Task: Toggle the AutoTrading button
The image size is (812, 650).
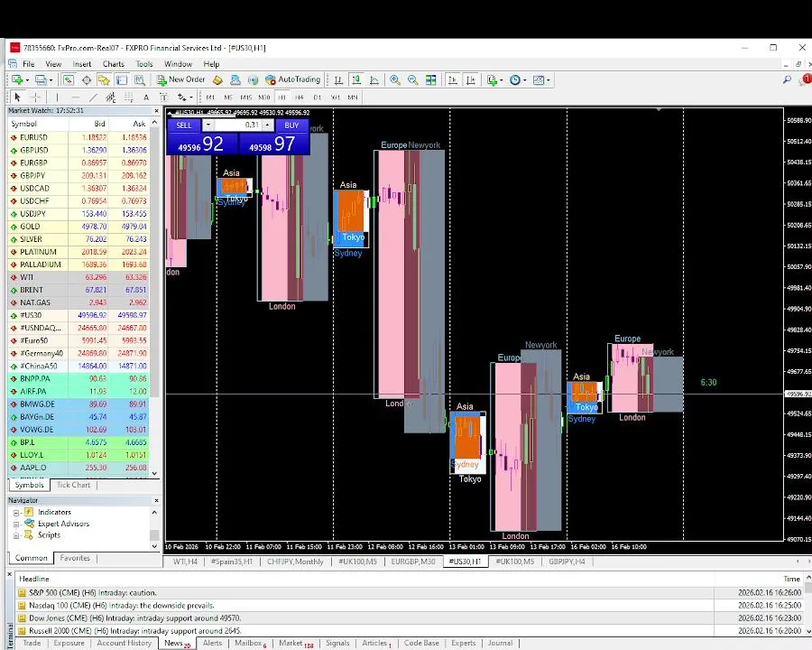Action: click(292, 79)
